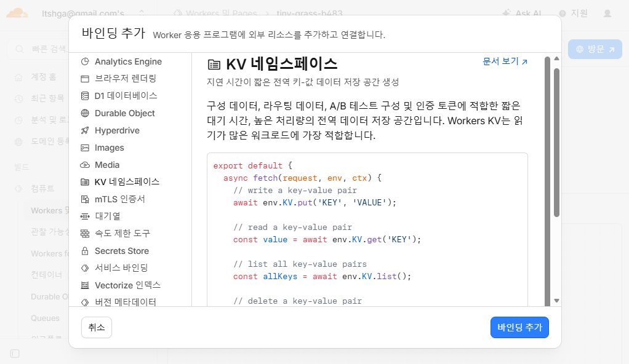Expand the account switcher dropdown
Viewport: 629px width, 364px height.
point(141,14)
